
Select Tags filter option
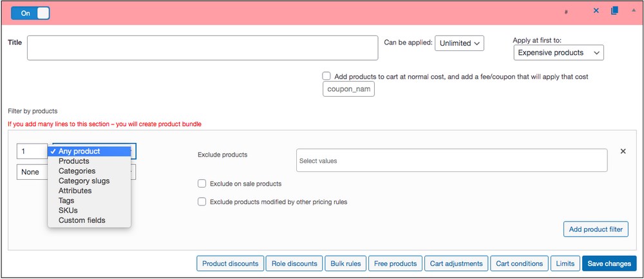90,200
